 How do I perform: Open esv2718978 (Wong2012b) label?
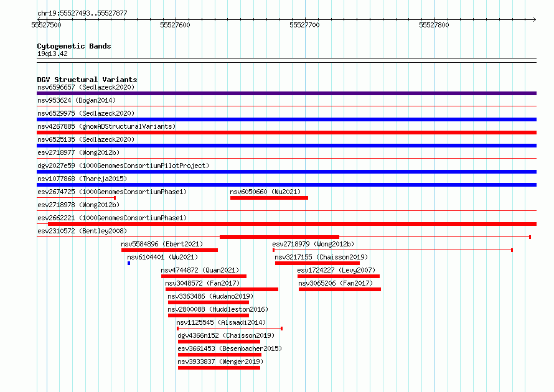pos(78,205)
